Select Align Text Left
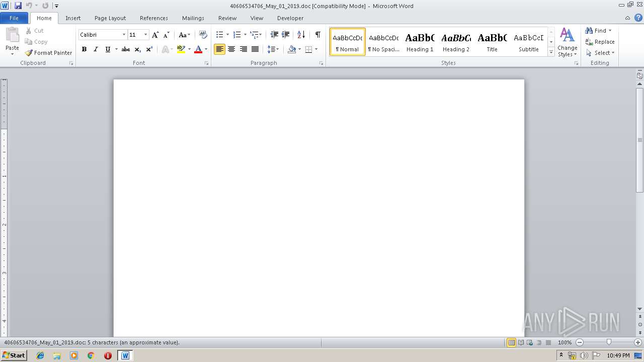This screenshot has width=644, height=362. tap(219, 49)
